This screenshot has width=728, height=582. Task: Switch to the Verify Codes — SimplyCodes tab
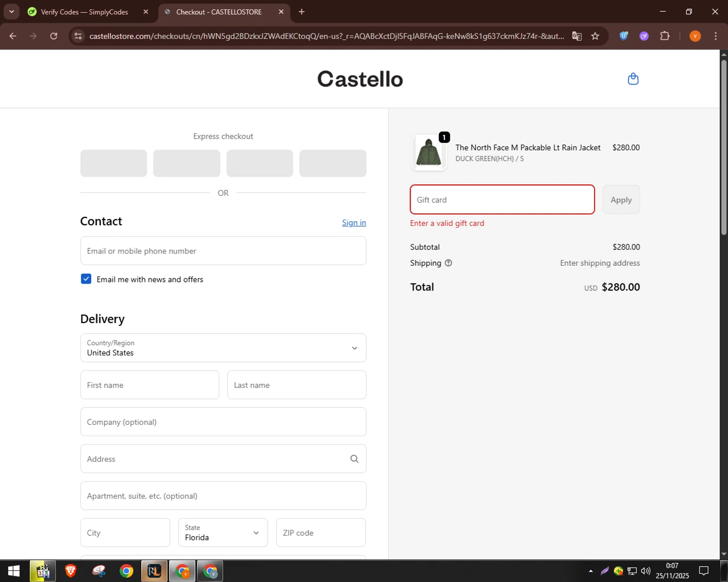point(84,12)
